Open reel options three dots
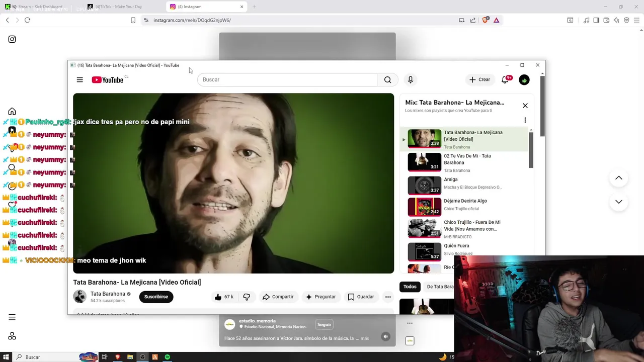This screenshot has width=644, height=362. pyautogui.click(x=410, y=323)
